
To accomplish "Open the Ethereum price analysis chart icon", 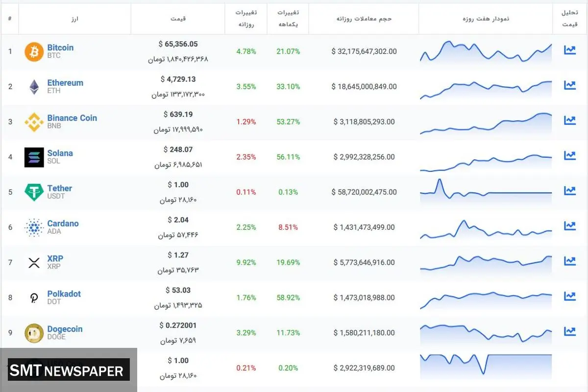I will click(x=570, y=85).
